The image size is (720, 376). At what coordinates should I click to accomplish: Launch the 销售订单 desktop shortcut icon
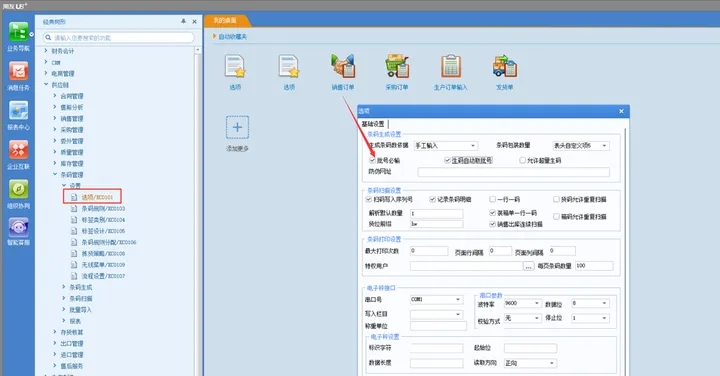click(x=343, y=67)
